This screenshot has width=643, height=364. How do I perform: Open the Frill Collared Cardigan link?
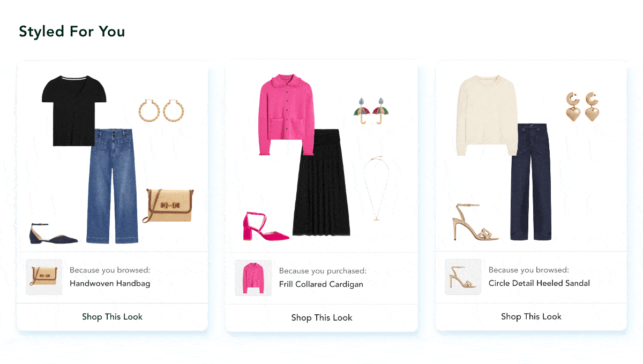pos(321,284)
